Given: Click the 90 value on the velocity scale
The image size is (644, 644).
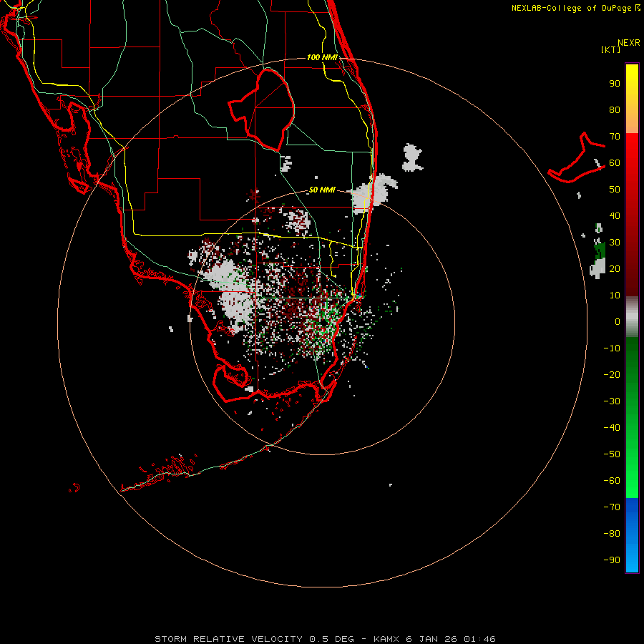Looking at the screenshot, I should point(615,84).
